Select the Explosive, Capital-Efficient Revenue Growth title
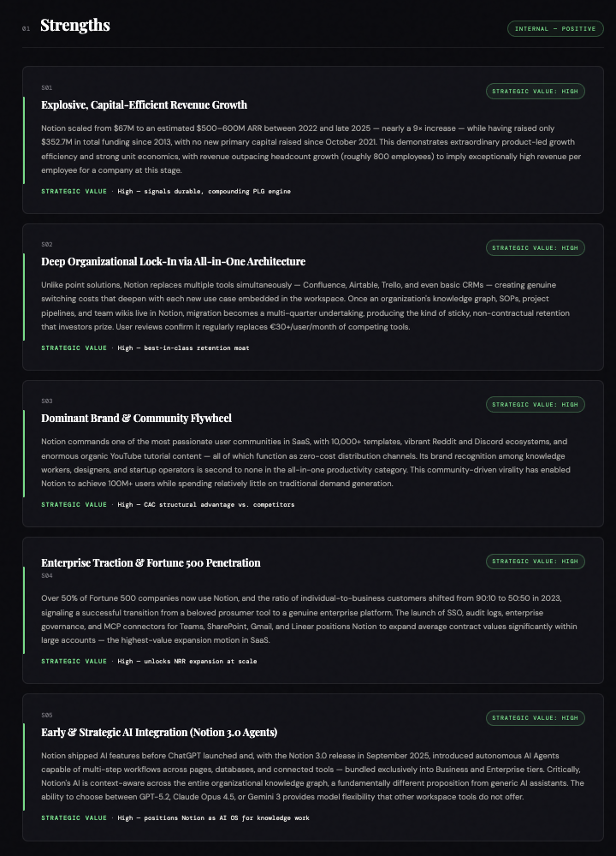The height and width of the screenshot is (856, 616). click(144, 104)
